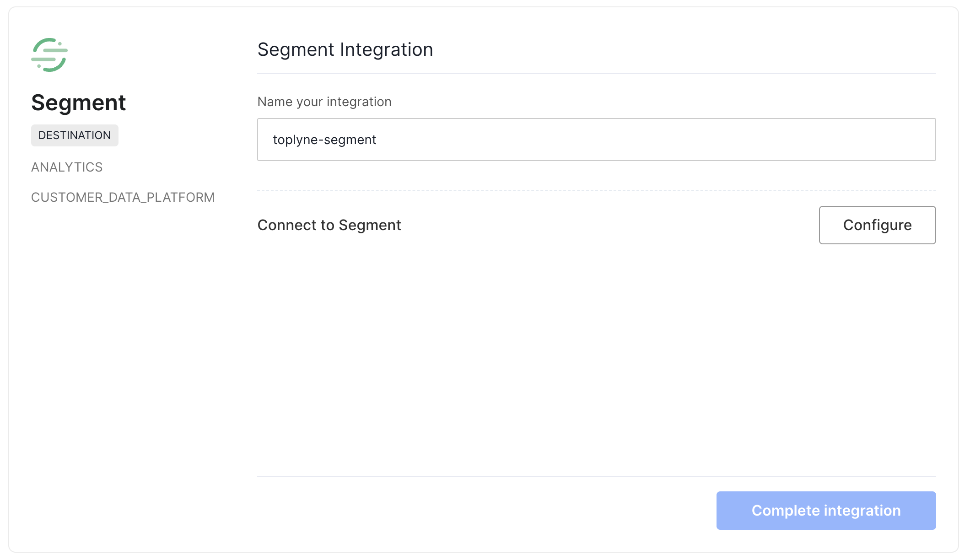Click the word Integration in page heading
Image resolution: width=970 pixels, height=560 pixels.
(x=386, y=49)
